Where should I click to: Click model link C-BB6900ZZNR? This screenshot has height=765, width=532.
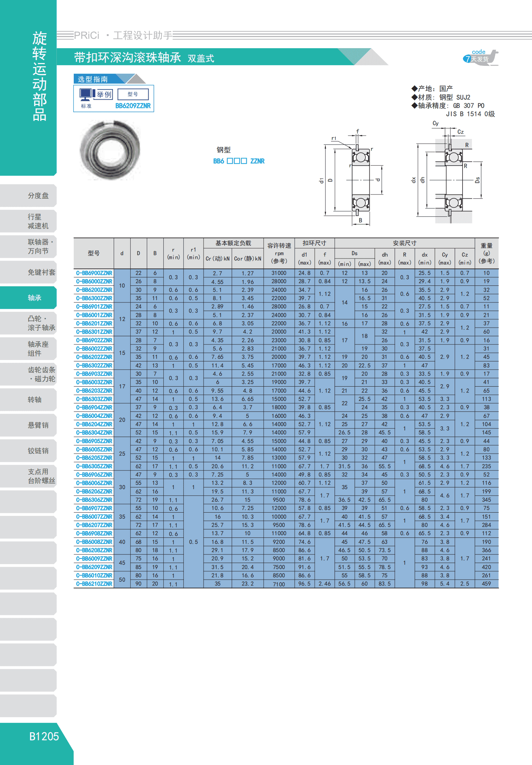(x=94, y=273)
